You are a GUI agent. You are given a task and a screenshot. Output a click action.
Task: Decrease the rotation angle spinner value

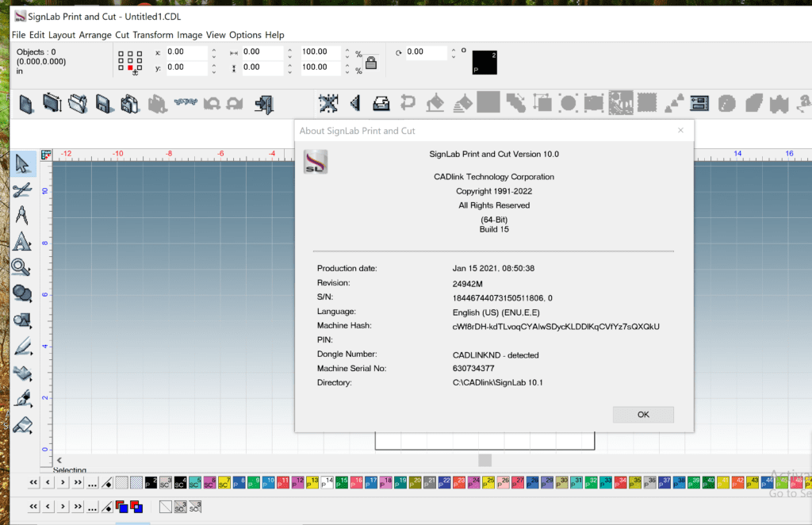[x=453, y=56]
